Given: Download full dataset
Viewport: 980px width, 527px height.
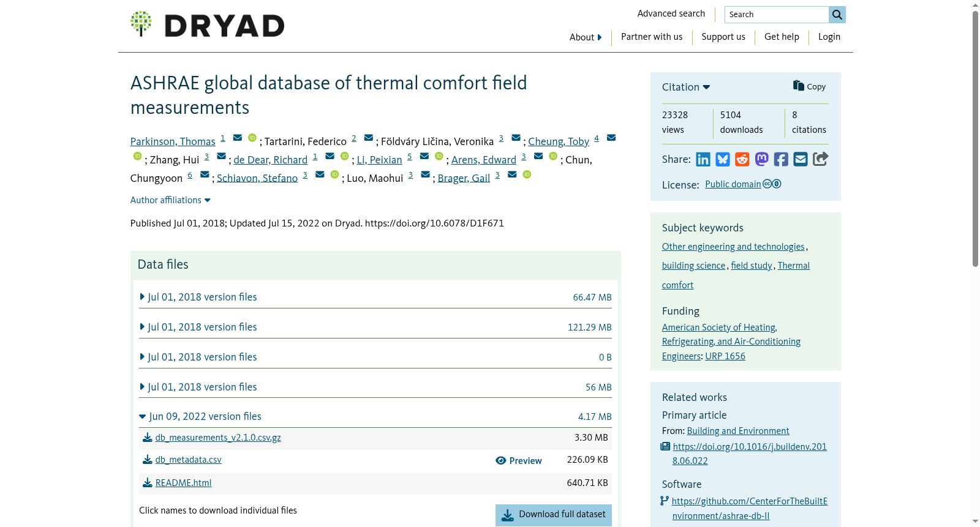Looking at the screenshot, I should coord(554,515).
